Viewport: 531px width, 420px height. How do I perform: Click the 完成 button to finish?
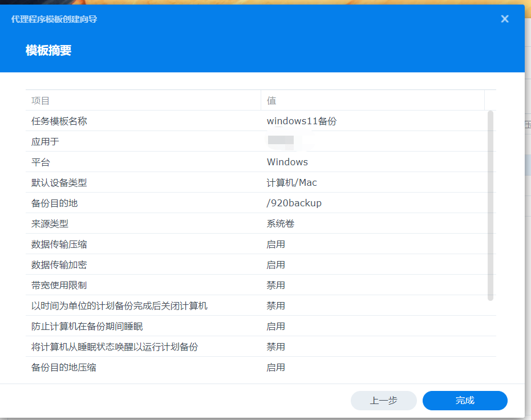pyautogui.click(x=465, y=401)
